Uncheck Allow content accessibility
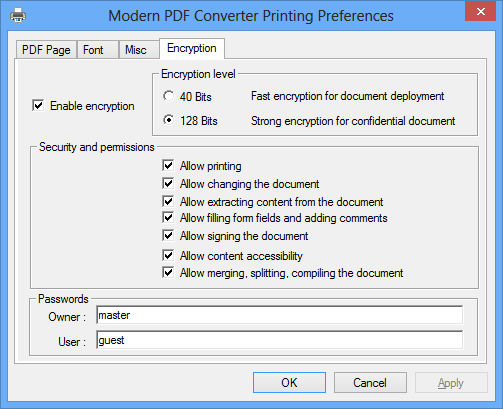This screenshot has height=409, width=503. click(168, 255)
